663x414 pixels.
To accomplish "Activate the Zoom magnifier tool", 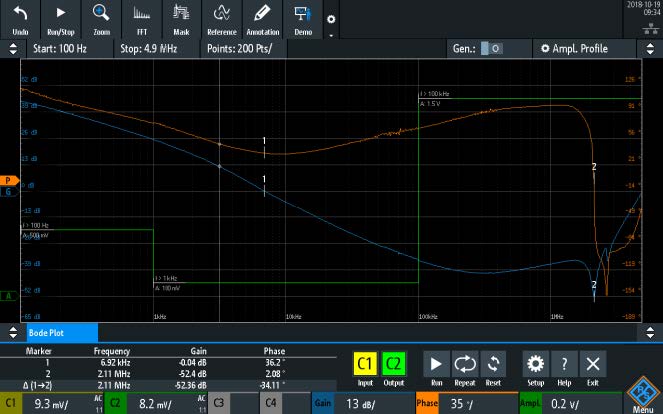I will click(101, 18).
